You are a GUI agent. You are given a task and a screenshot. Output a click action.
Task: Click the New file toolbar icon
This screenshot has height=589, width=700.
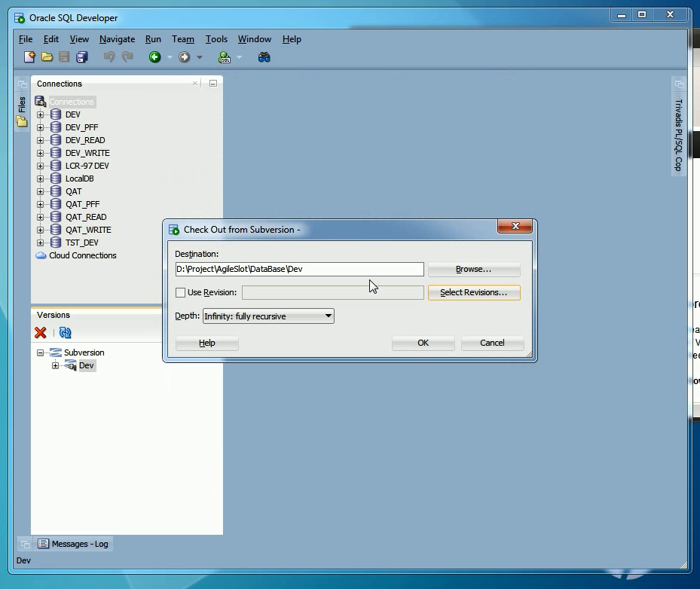(x=29, y=57)
